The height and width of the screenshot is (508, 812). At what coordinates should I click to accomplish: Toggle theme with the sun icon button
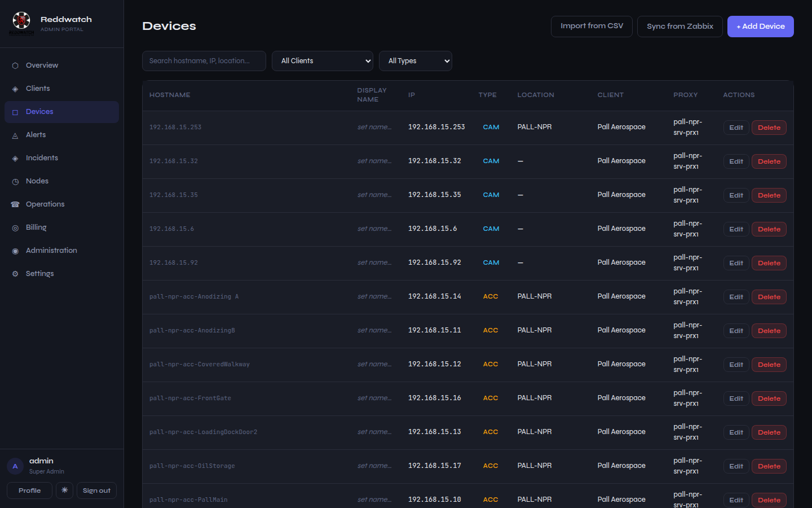pos(64,491)
